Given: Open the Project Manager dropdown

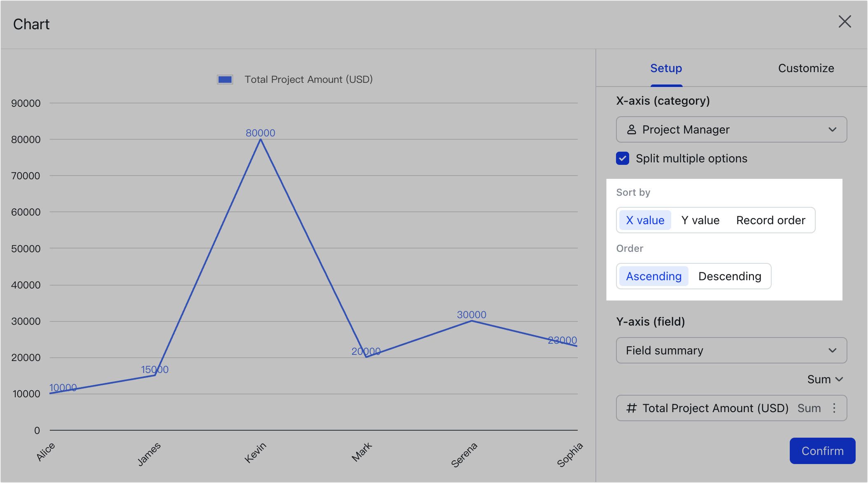Looking at the screenshot, I should click(x=731, y=129).
